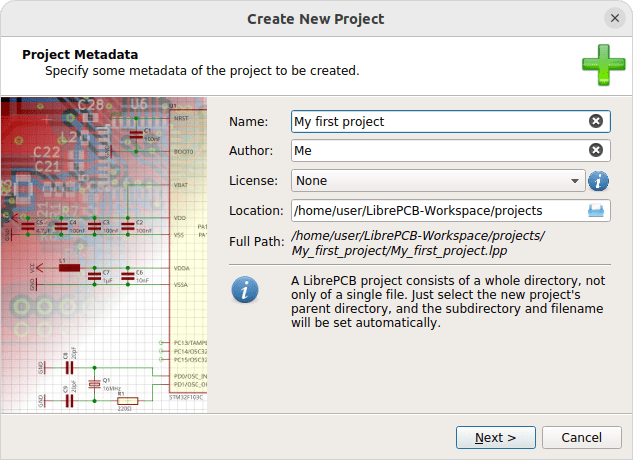Click 'Specify some metadata' subtitle text

202,71
